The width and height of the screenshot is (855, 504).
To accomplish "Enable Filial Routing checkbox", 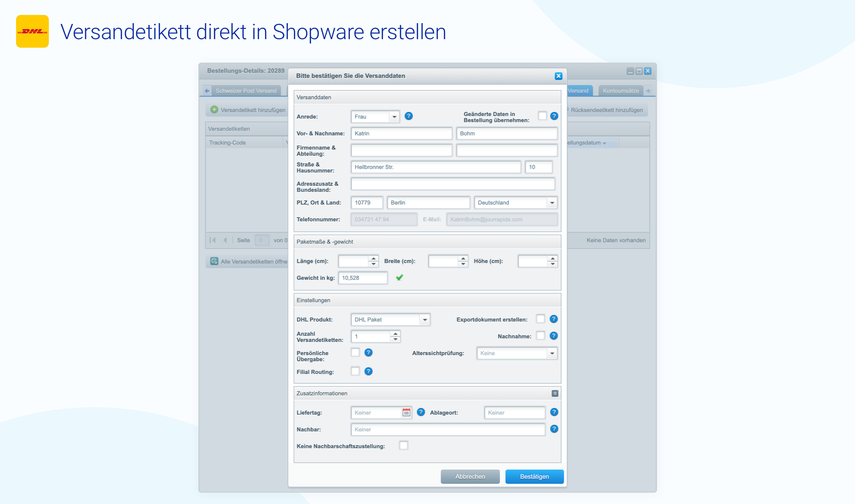I will [x=355, y=371].
